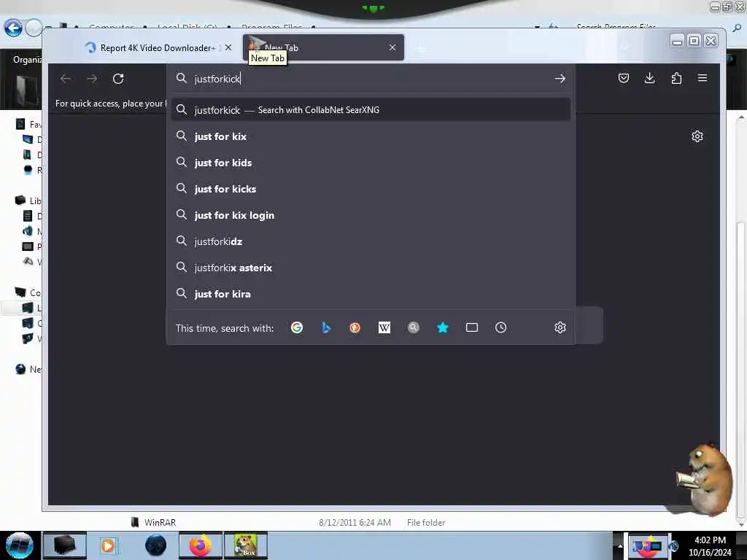
Task: Show hidden system tray icons arrow
Action: (x=620, y=546)
